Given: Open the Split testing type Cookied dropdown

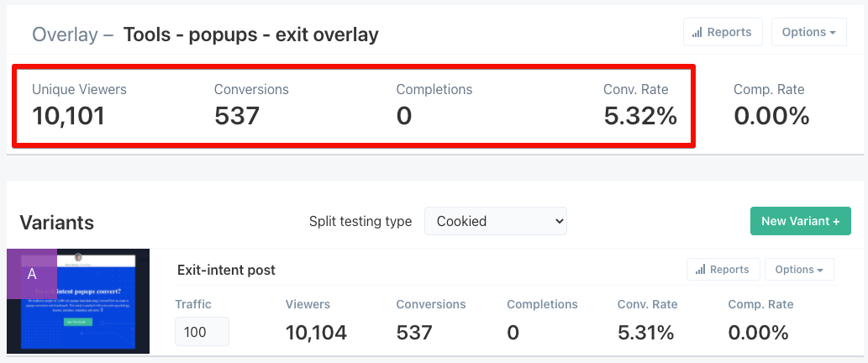Looking at the screenshot, I should coord(496,221).
